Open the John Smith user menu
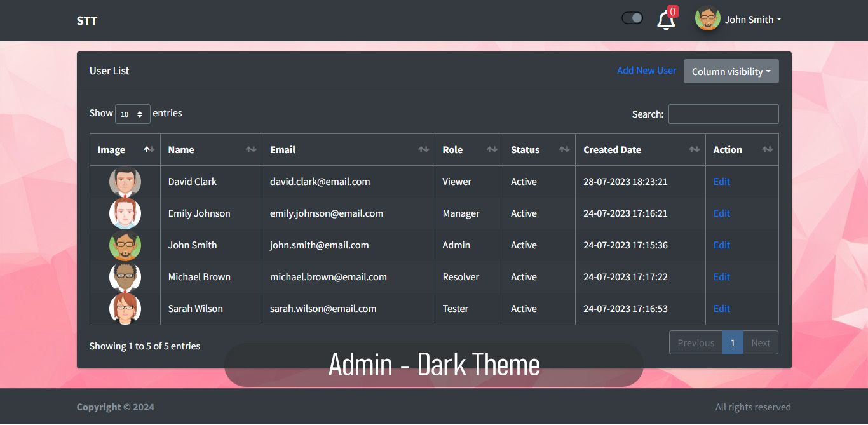This screenshot has height=425, width=868. [x=752, y=20]
